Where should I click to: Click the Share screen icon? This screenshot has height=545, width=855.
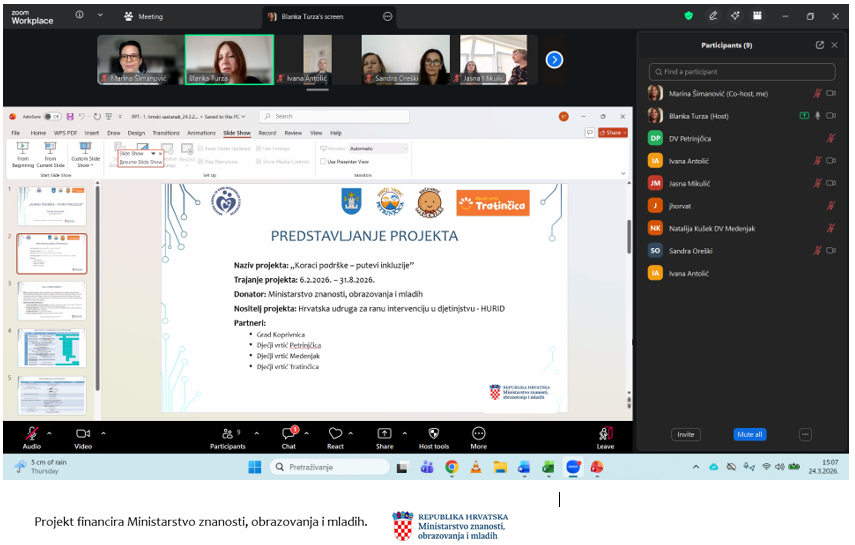384,433
